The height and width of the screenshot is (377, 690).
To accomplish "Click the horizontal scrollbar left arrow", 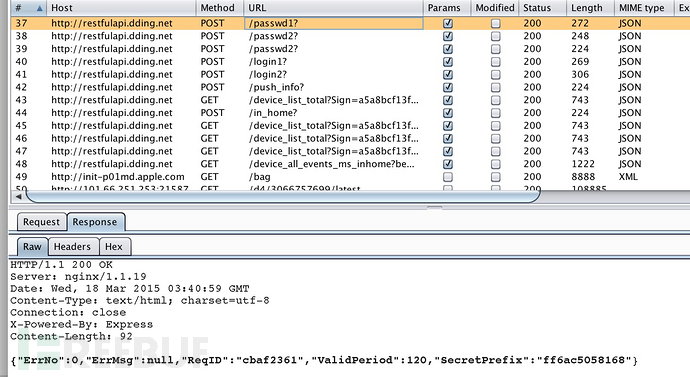I will pyautogui.click(x=18, y=197).
